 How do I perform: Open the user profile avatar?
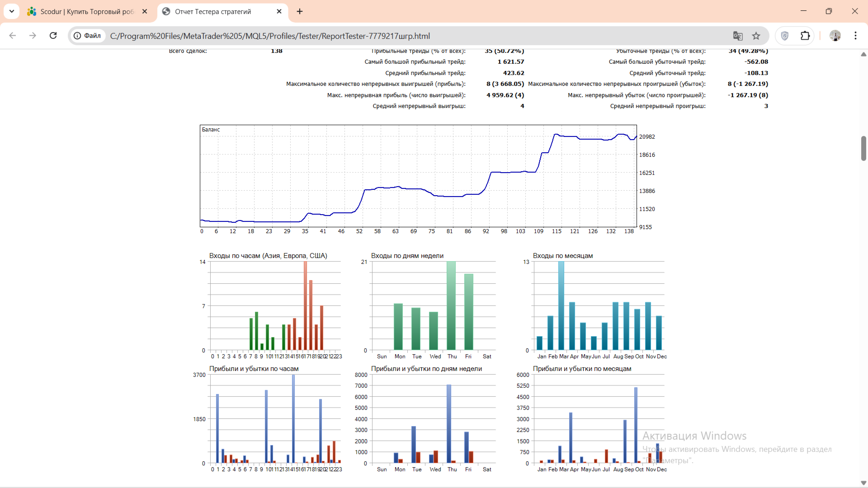(x=835, y=36)
